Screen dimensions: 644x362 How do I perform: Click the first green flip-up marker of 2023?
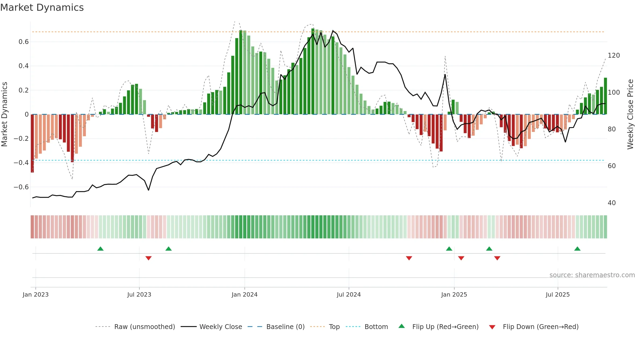(x=100, y=249)
